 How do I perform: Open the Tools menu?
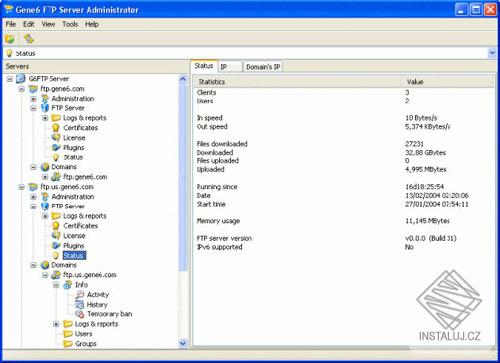[x=70, y=24]
